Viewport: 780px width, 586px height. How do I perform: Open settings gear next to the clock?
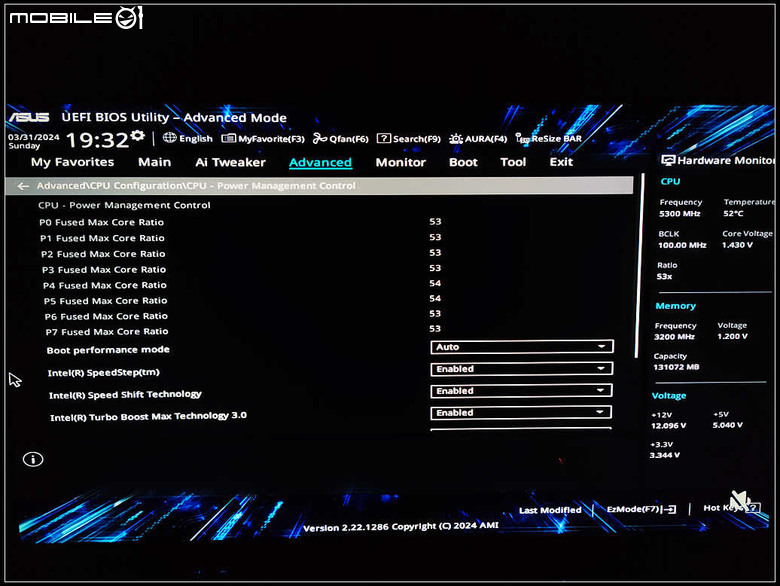click(x=138, y=135)
